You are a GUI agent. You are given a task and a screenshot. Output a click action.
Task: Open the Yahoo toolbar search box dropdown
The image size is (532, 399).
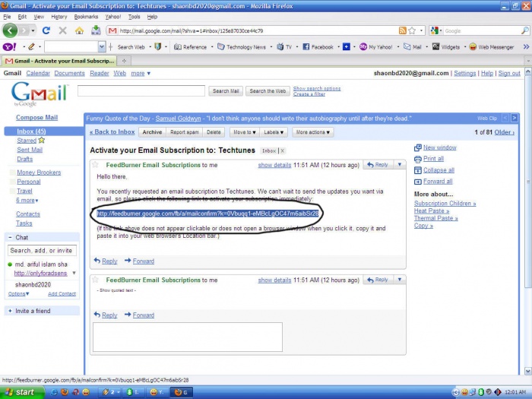click(x=102, y=47)
